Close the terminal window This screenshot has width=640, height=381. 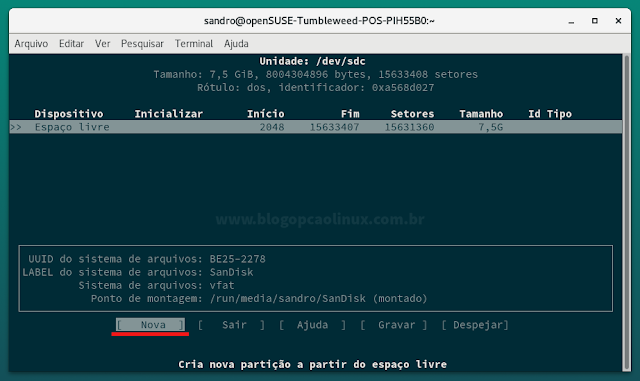pos(618,21)
